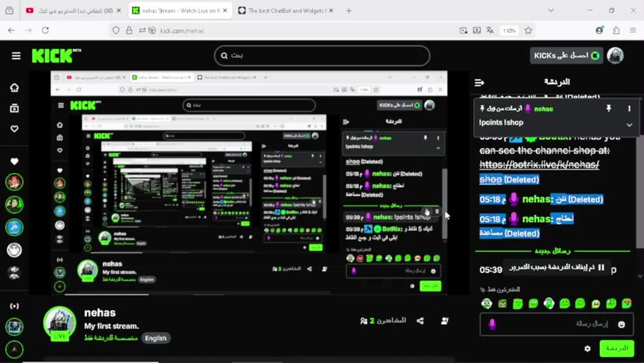Click the shield tracking protection icon
The width and height of the screenshot is (644, 363).
(116, 30)
